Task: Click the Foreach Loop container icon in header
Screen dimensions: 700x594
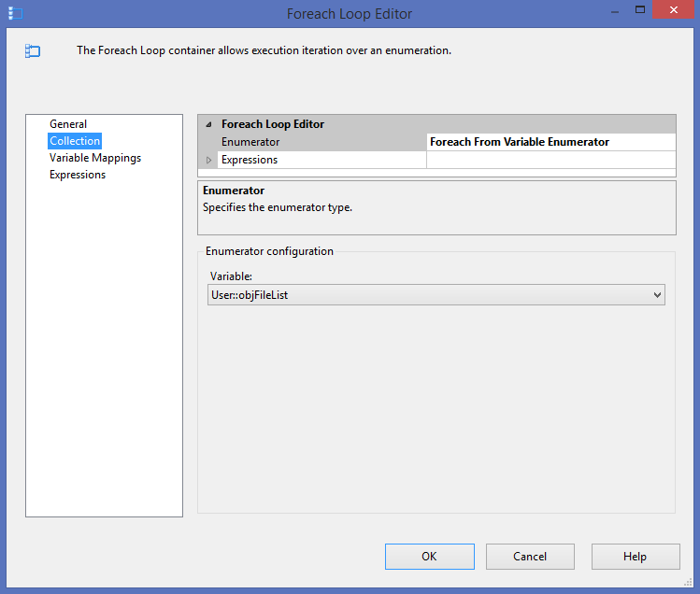Action: pos(33,51)
